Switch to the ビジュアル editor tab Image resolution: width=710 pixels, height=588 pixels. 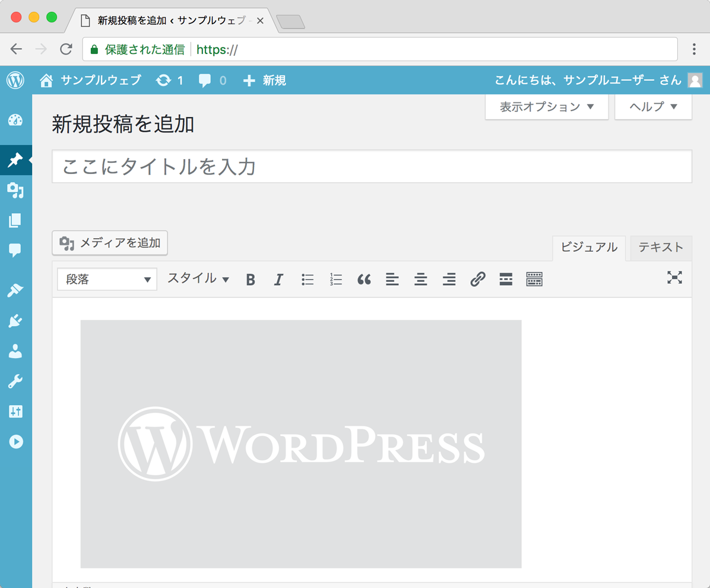tap(589, 248)
